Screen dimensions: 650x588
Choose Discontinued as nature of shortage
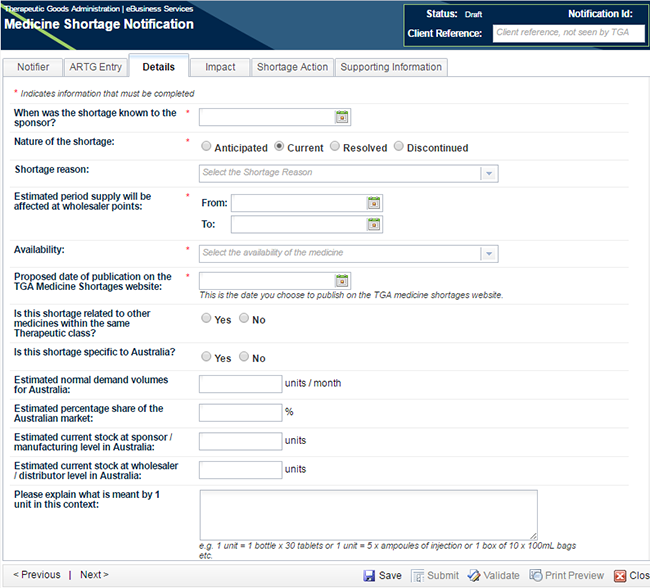(x=398, y=146)
